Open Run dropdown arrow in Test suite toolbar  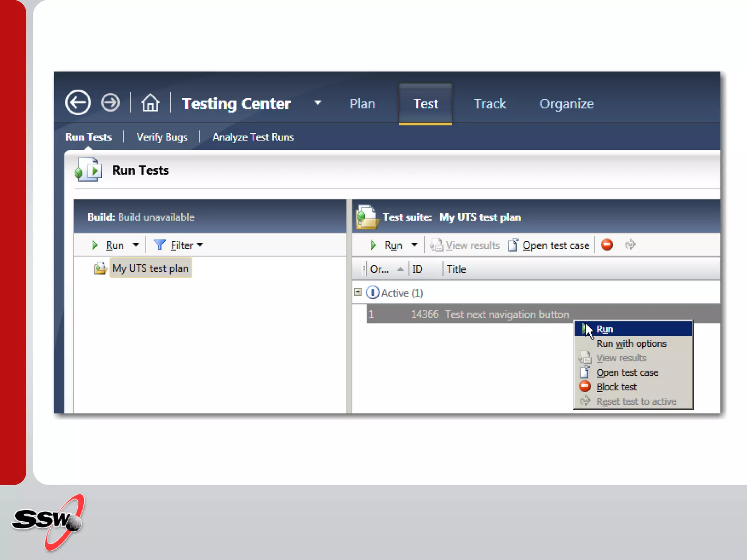[x=414, y=245]
